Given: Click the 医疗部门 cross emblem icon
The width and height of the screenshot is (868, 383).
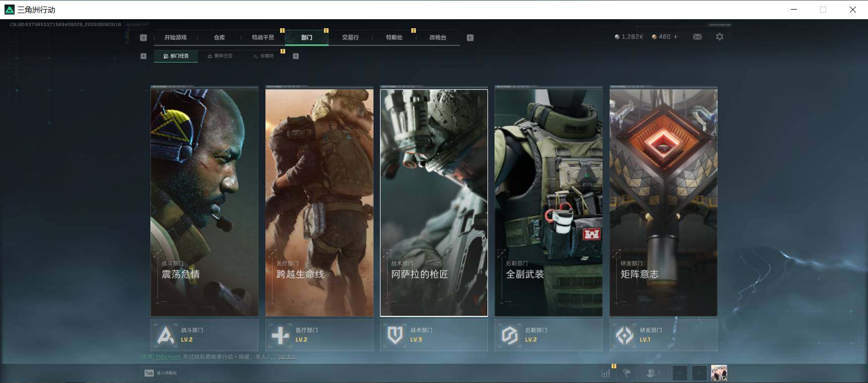Looking at the screenshot, I should (x=280, y=335).
